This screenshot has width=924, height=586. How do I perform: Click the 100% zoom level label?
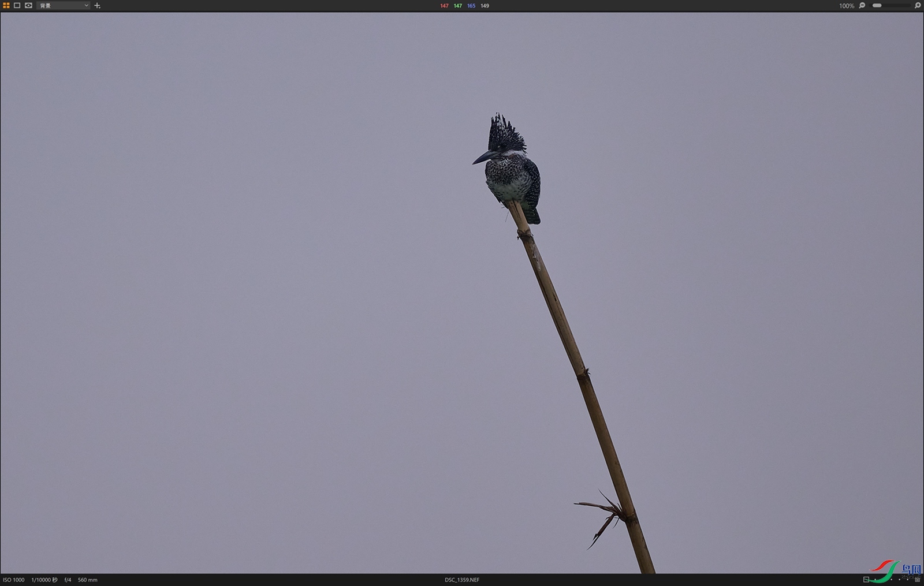[x=846, y=6]
